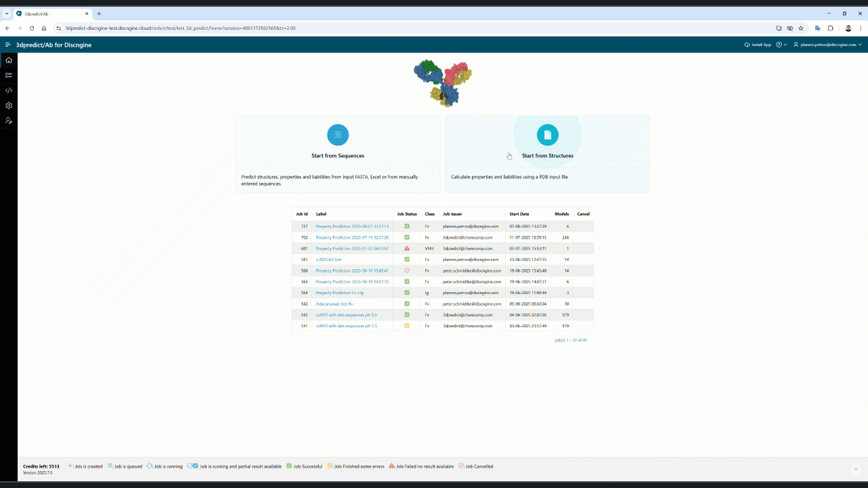This screenshot has width=868, height=488.
Task: Click the 3dpredict/Ab for Discngine header title
Action: (54, 45)
